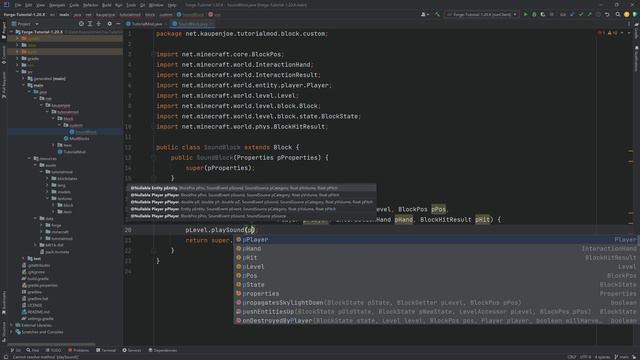Open the TODO tool window
This screenshot has width=640, height=360.
coord(53,350)
